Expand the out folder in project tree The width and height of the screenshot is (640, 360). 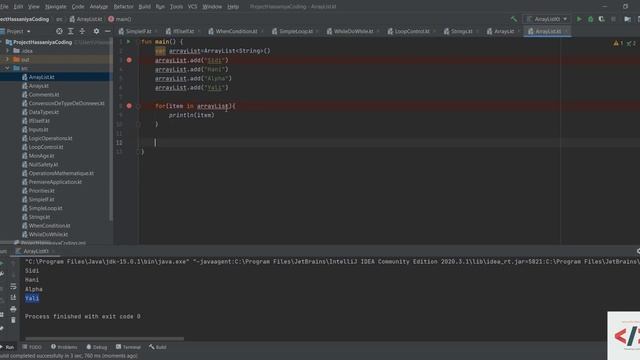tap(7, 60)
